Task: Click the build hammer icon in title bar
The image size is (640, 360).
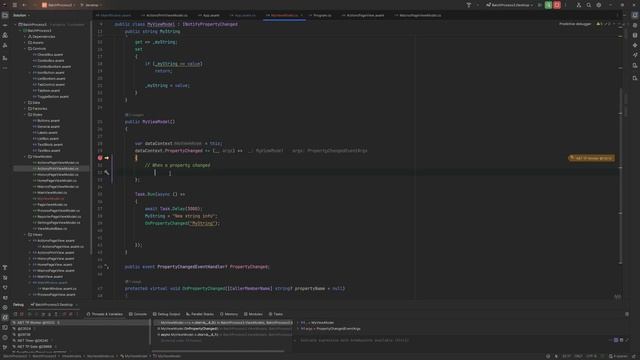Action: click(x=469, y=5)
